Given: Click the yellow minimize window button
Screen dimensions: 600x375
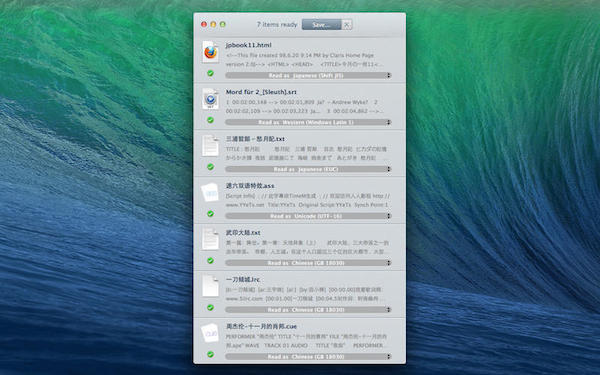Looking at the screenshot, I should 213,24.
